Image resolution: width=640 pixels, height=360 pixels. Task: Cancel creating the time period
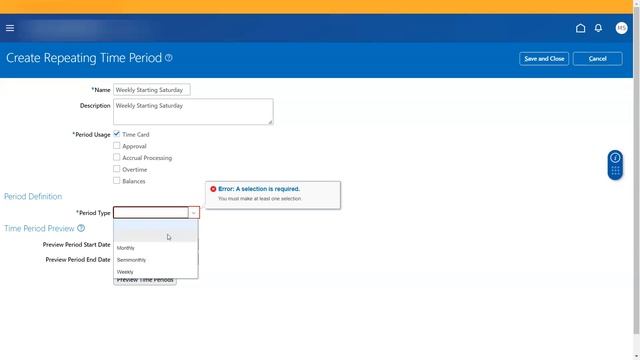pos(598,59)
